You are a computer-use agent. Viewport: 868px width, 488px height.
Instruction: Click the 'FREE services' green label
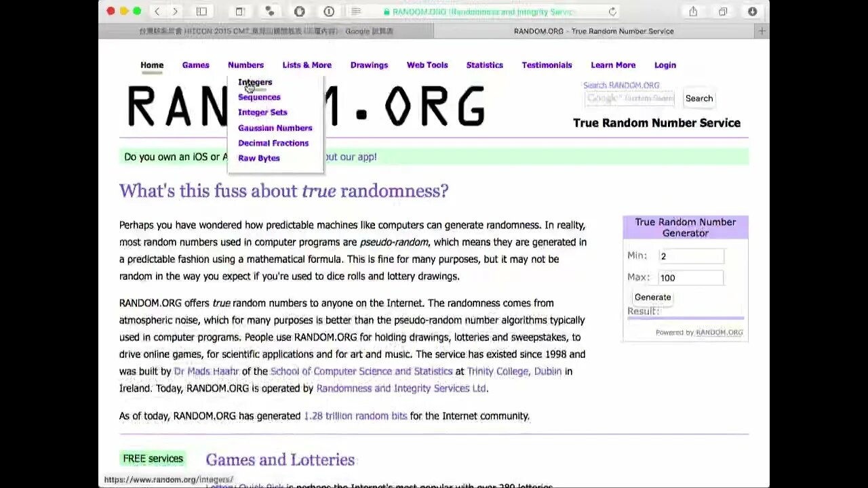pyautogui.click(x=153, y=459)
